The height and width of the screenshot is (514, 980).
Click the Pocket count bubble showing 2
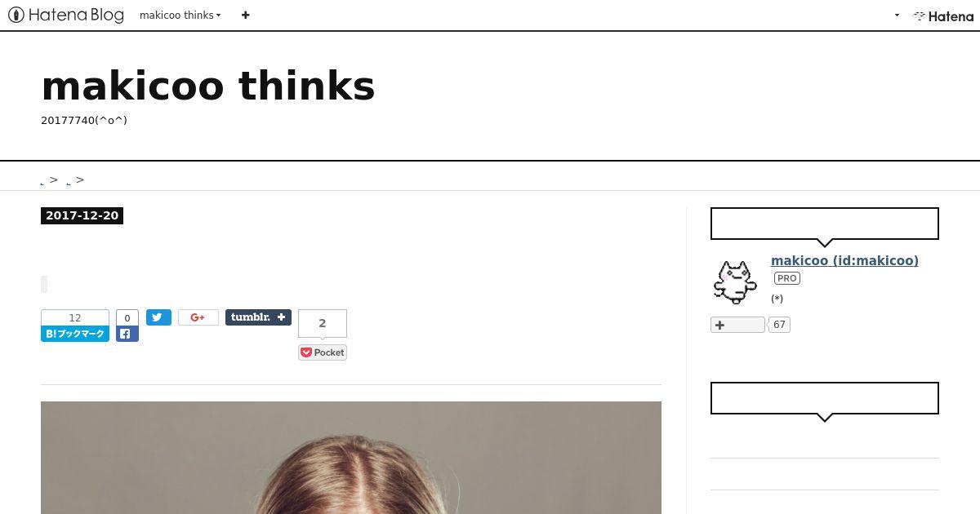click(323, 323)
